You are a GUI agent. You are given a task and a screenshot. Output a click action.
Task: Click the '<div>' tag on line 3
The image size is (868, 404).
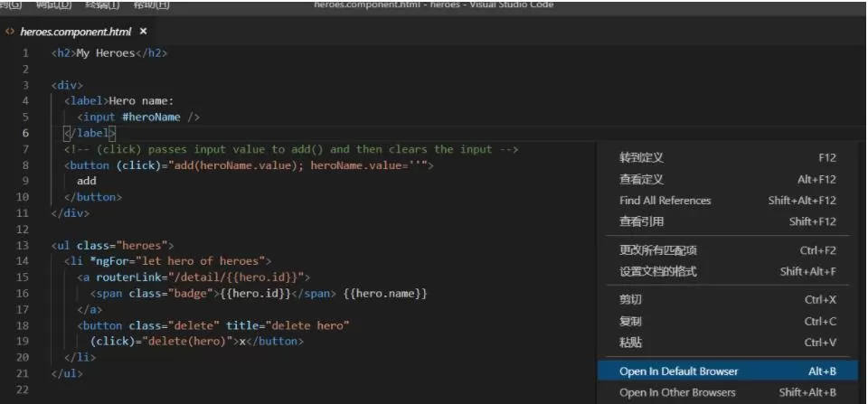(67, 86)
